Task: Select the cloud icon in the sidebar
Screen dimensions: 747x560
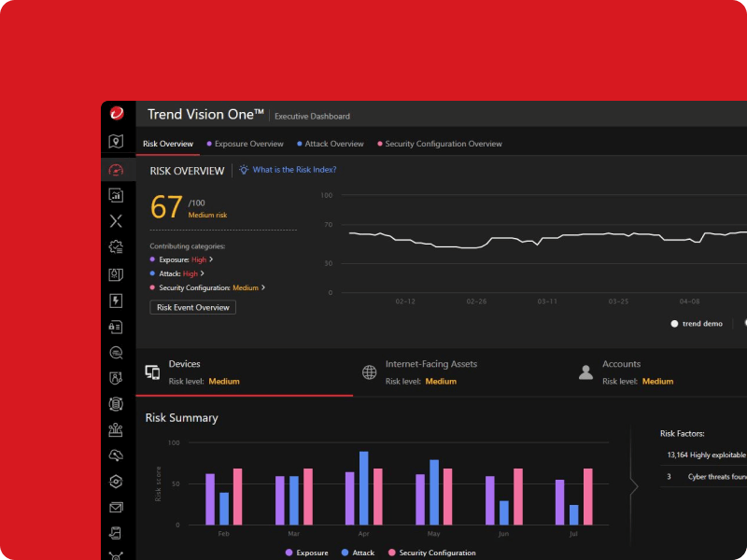Action: pyautogui.click(x=116, y=455)
